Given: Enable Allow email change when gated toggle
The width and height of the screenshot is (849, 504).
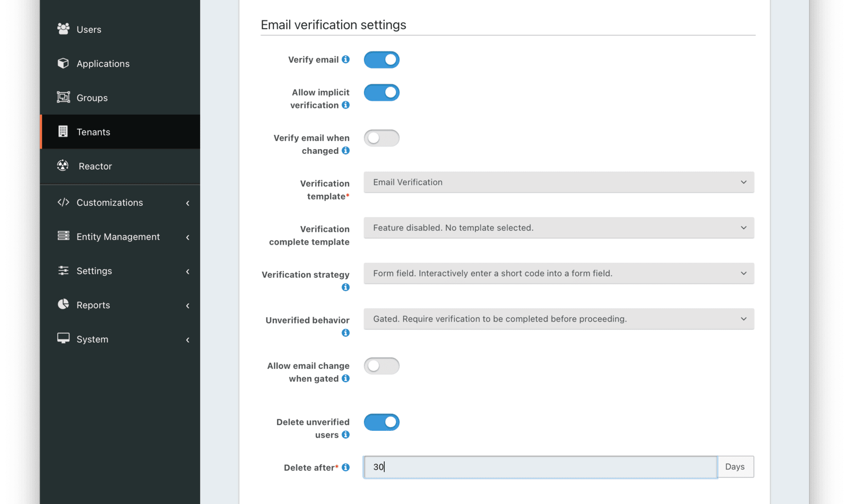Looking at the screenshot, I should click(x=382, y=366).
